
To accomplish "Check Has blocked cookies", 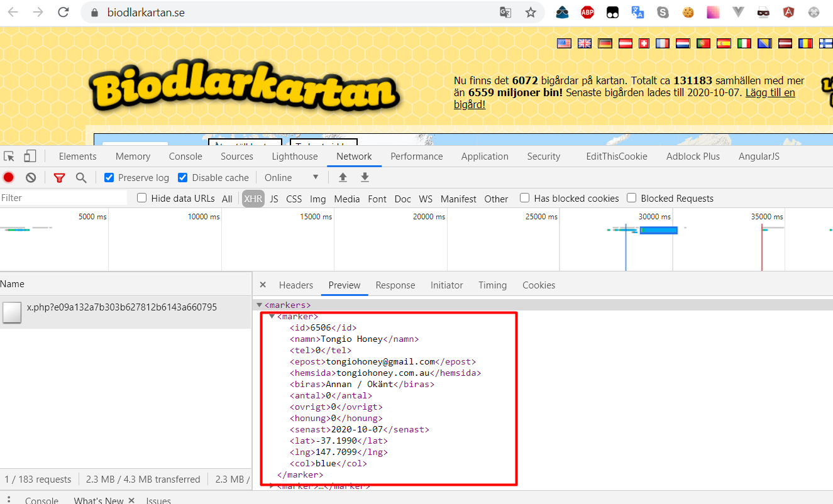I will point(525,198).
